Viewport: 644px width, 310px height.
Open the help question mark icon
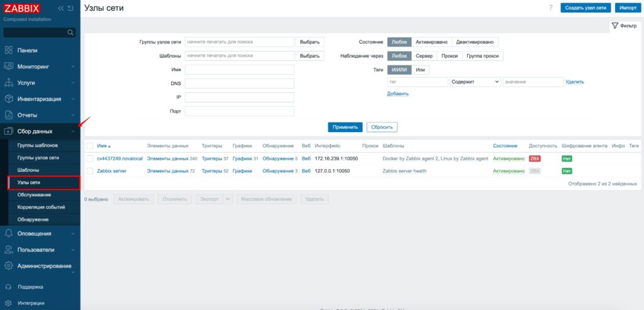coord(550,8)
